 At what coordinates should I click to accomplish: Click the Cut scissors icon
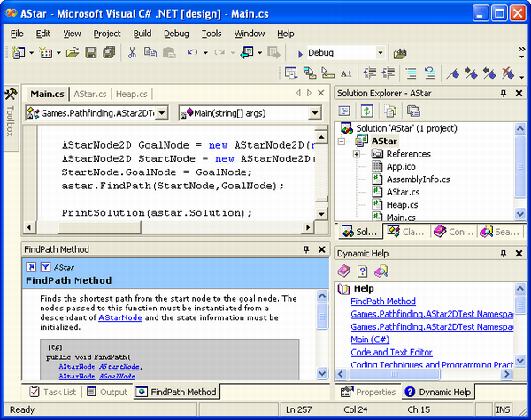pyautogui.click(x=132, y=53)
